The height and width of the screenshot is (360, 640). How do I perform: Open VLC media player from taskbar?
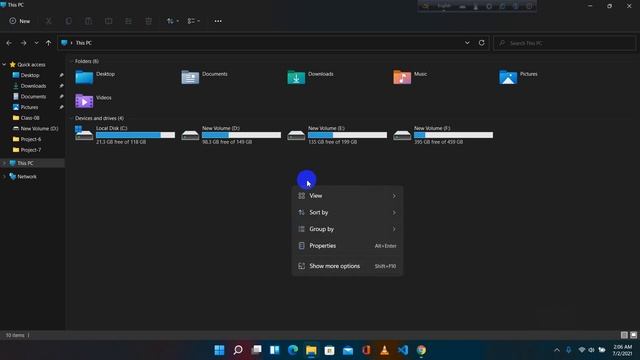(384, 350)
